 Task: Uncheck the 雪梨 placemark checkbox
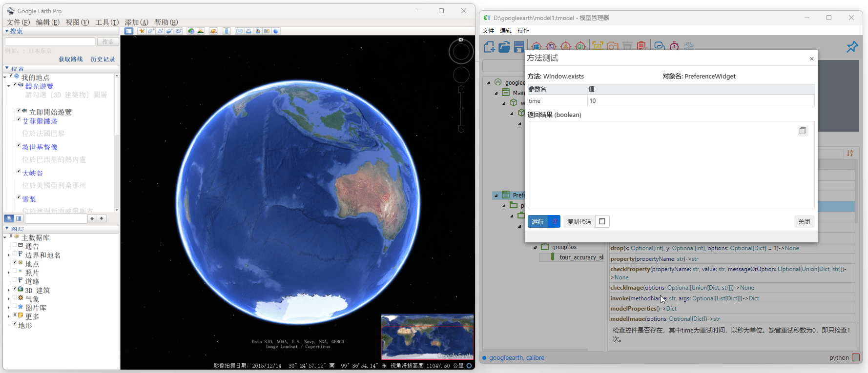point(19,196)
